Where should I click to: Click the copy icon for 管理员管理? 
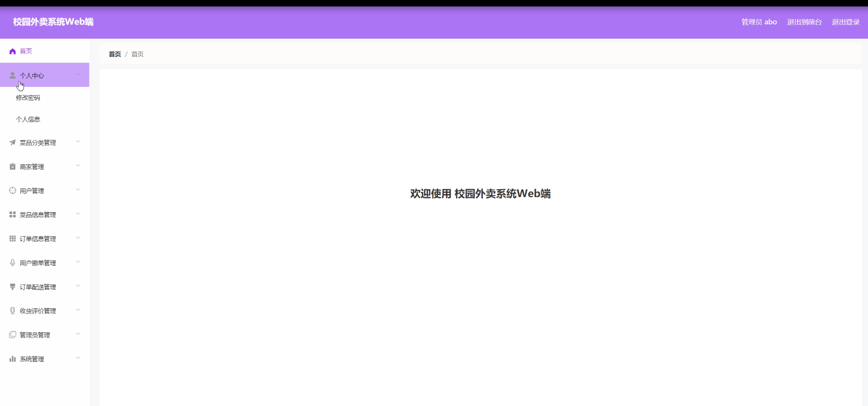coord(12,335)
